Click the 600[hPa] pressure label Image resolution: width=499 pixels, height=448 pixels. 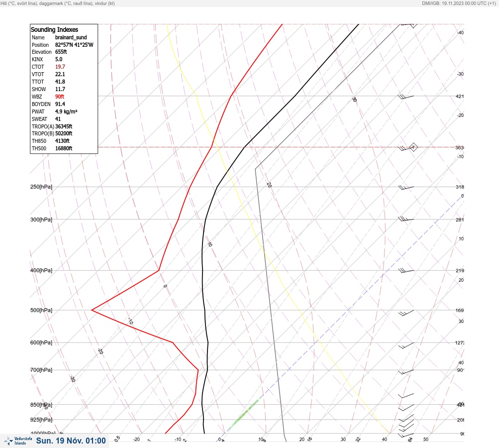41,342
